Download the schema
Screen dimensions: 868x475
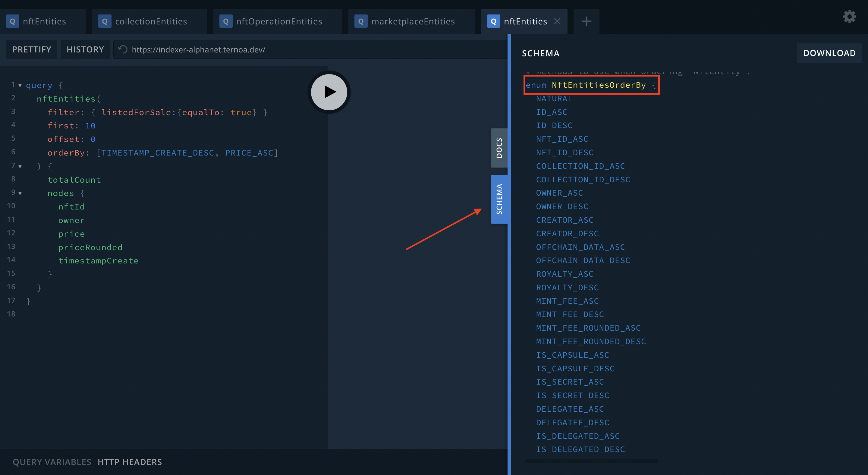pos(829,53)
